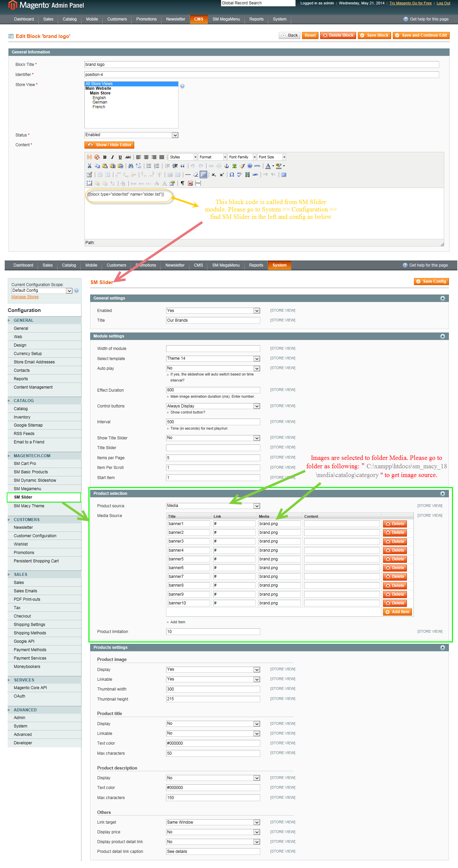This screenshot has height=868, width=458.
Task: Open the orange highlighted CMS menu
Action: point(198,19)
